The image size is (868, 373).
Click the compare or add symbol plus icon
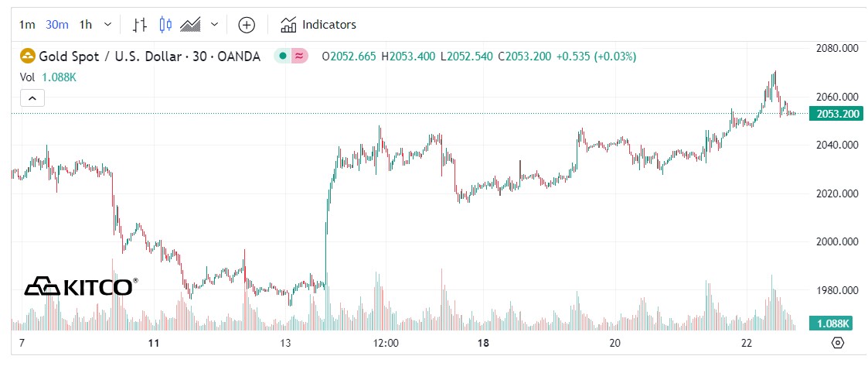pos(246,25)
